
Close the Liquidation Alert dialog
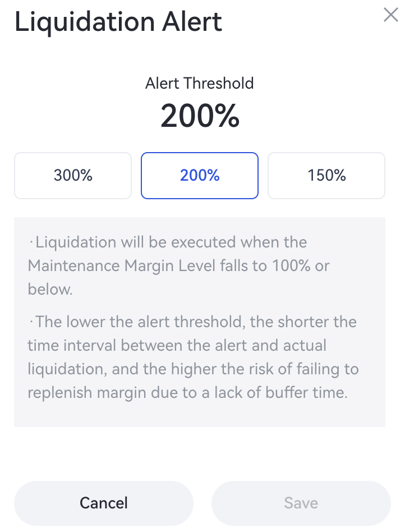(x=390, y=15)
